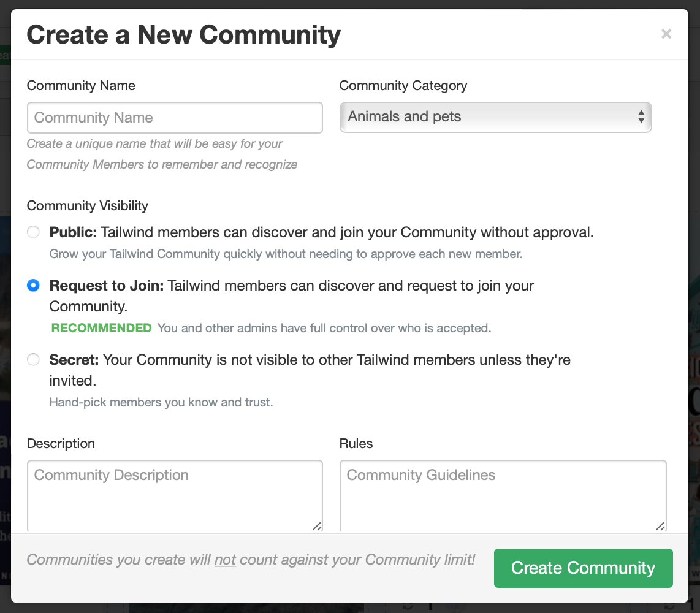
Task: Enable the Secret visibility radio button
Action: pos(33,360)
